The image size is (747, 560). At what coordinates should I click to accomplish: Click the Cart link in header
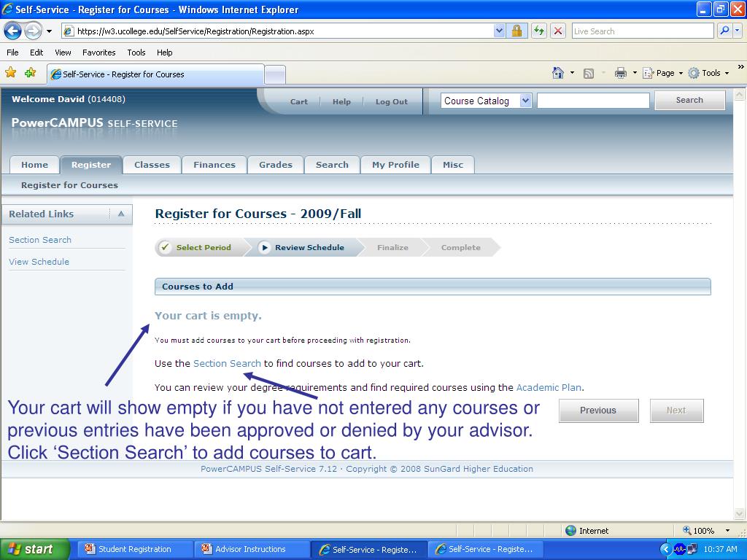coord(299,101)
